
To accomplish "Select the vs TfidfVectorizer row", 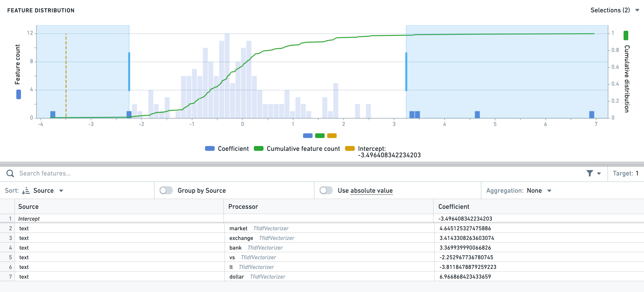I will coord(322,257).
